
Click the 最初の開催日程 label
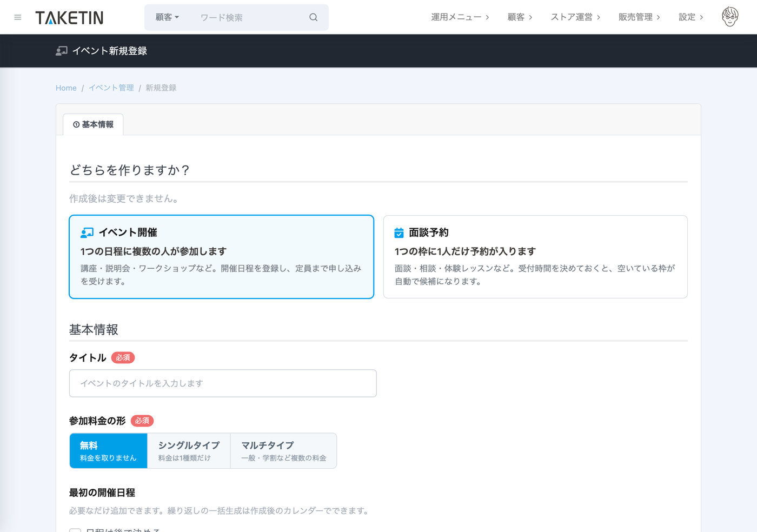[x=102, y=493]
